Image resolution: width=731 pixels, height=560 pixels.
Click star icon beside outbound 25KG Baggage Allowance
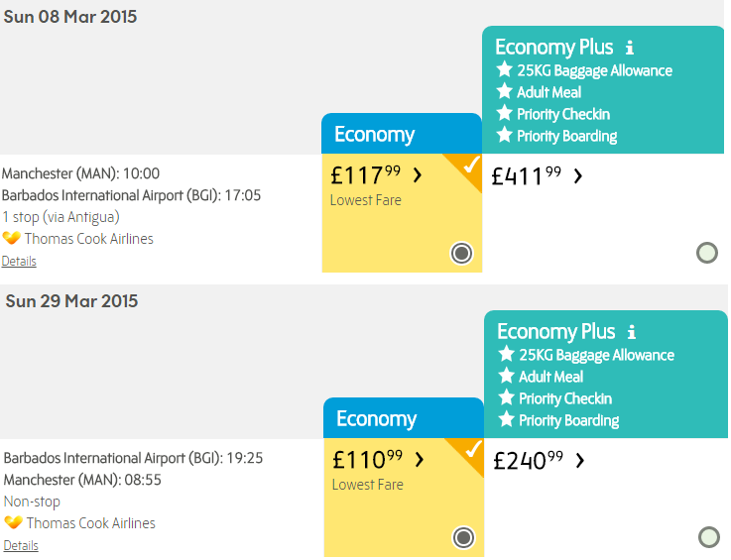pos(505,70)
